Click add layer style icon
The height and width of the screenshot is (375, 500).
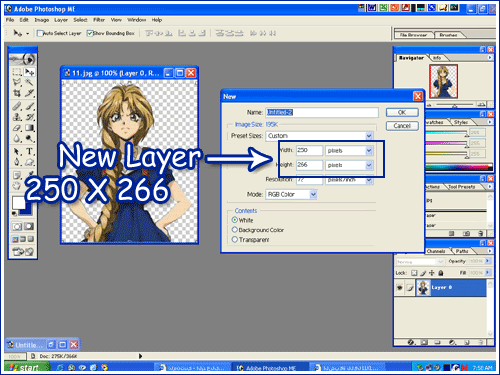coord(411,342)
